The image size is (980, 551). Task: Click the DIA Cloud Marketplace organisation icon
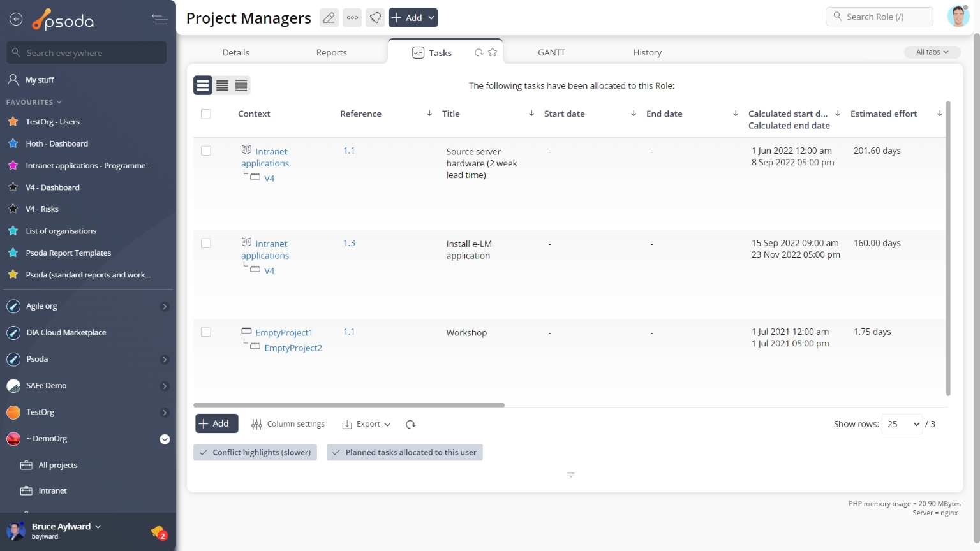(13, 333)
